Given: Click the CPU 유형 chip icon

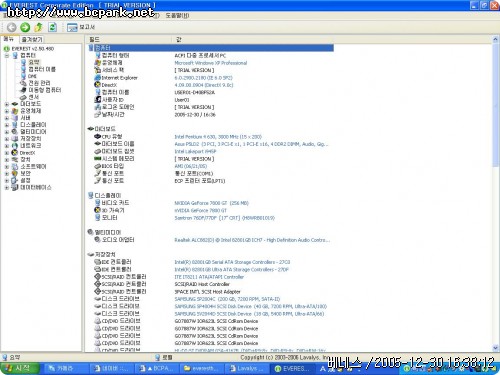Looking at the screenshot, I should point(97,137).
